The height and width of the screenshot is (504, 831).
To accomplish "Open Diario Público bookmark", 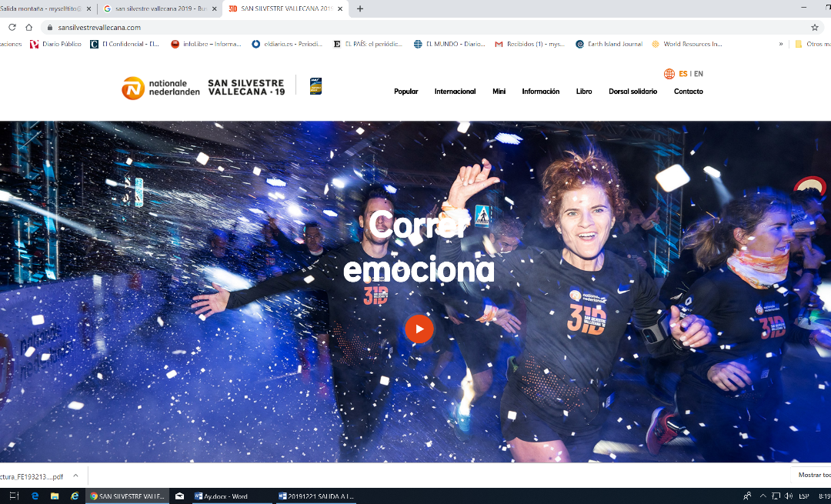I will tap(55, 44).
